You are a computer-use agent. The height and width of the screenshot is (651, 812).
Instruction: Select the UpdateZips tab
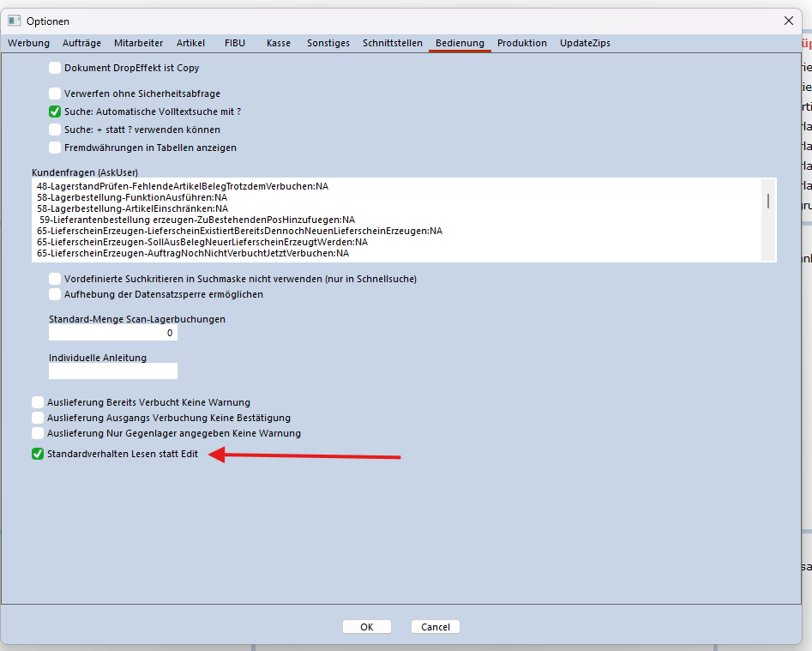click(584, 43)
